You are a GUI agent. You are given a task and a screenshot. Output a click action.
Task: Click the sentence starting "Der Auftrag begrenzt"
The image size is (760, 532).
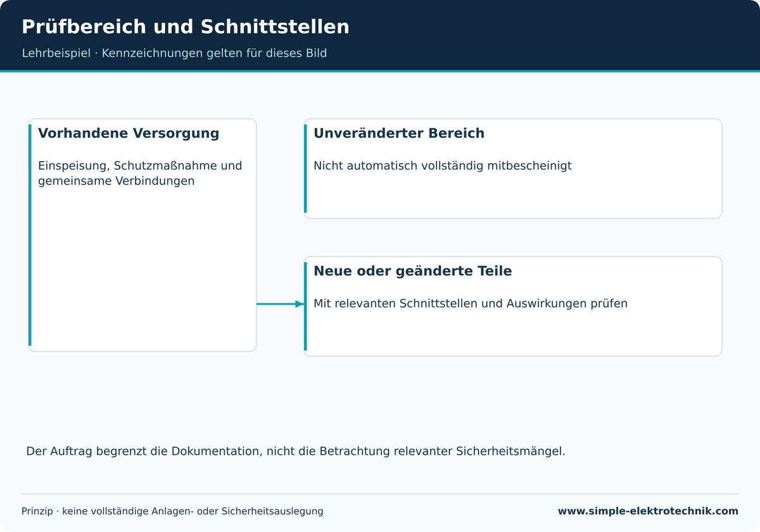(296, 452)
